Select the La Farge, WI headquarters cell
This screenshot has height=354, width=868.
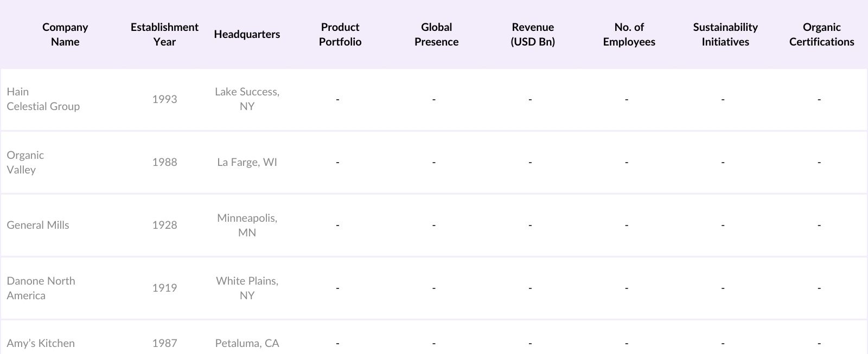point(247,162)
